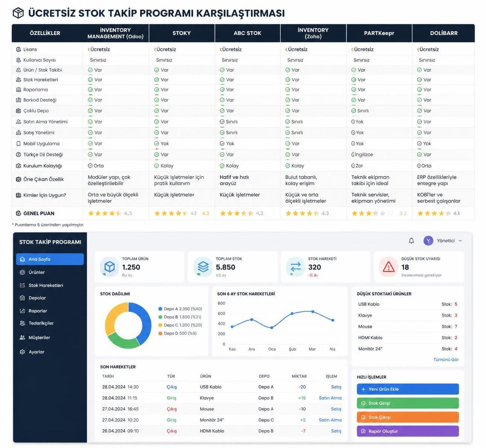Click '26.04.2024 09:10' in Son Hareketler
This screenshot has width=486, height=448.
coord(120,431)
